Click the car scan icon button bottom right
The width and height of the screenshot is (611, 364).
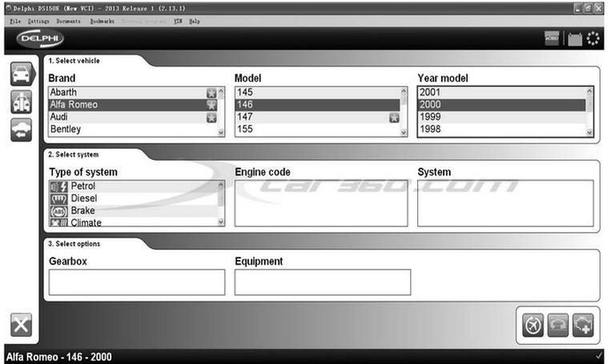pos(557,325)
